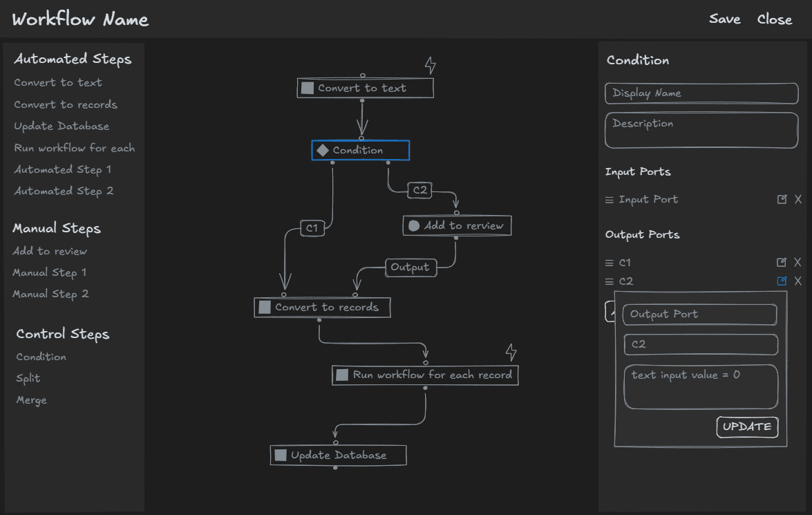
Task: Click inside the Description text box
Action: (x=701, y=130)
